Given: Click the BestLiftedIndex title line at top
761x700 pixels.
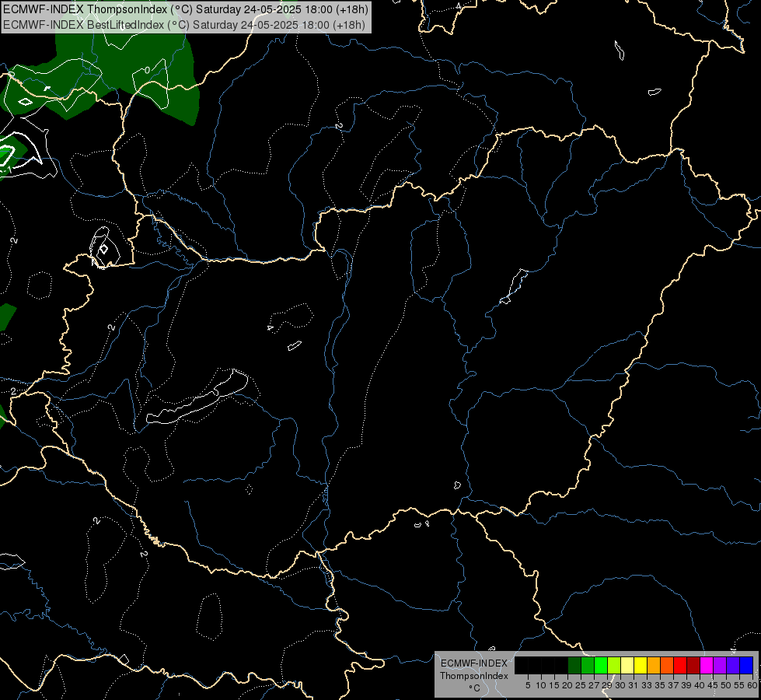Looking at the screenshot, I should point(184,24).
